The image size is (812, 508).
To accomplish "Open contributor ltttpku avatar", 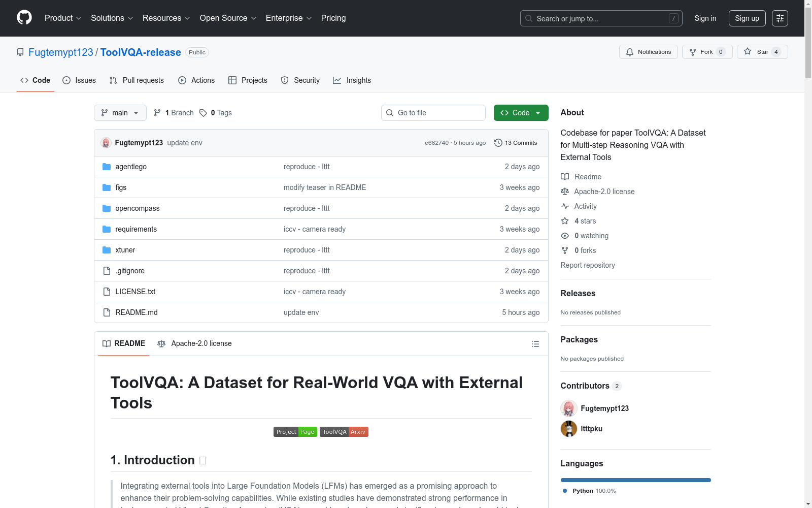I will [x=569, y=429].
